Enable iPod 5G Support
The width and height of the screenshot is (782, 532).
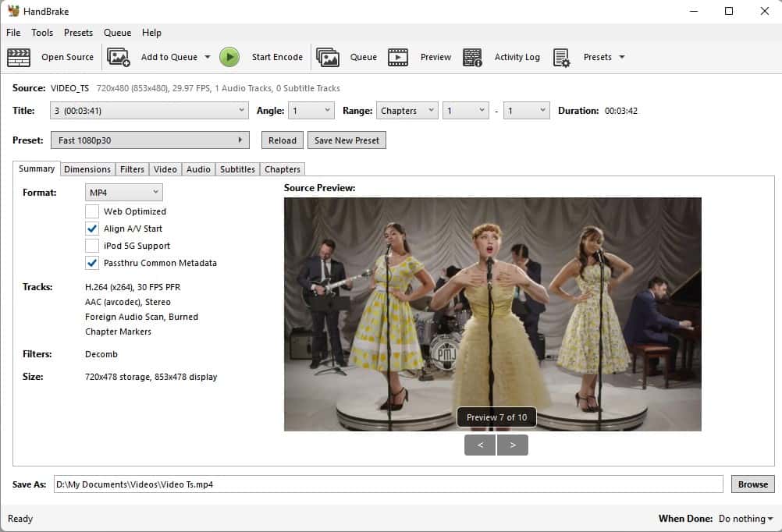point(92,246)
